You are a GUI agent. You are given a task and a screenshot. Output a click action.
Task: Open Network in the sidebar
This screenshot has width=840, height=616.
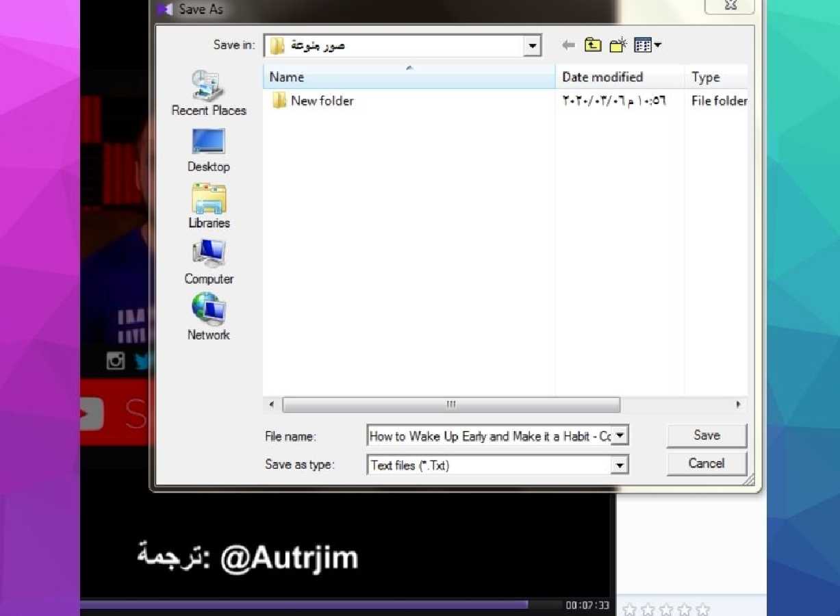(x=209, y=318)
